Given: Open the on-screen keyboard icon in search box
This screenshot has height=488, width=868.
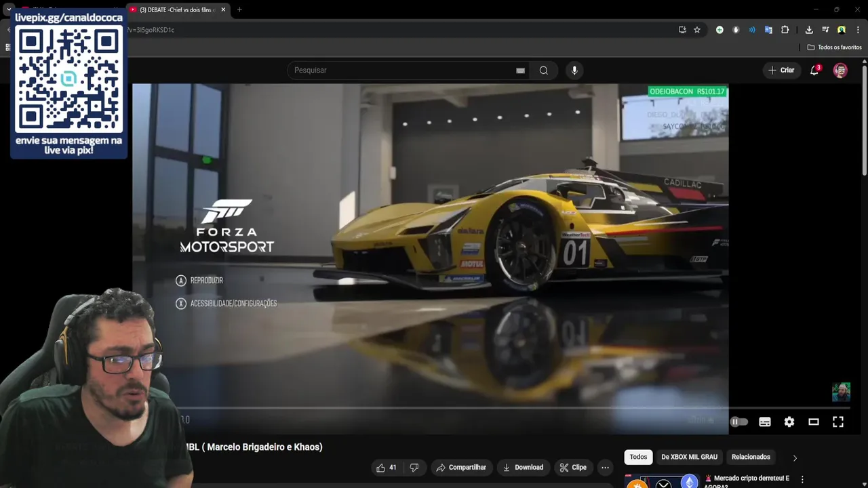Looking at the screenshot, I should tap(520, 70).
